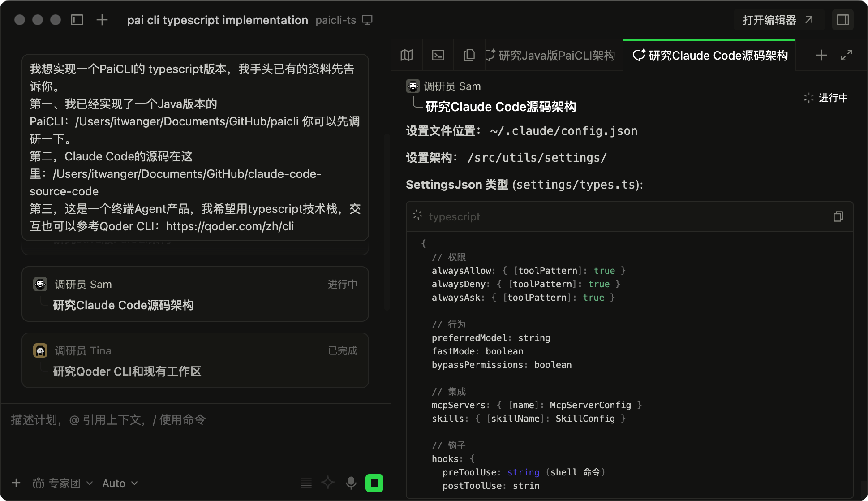
Task: Click Sam's avatar in right panel header
Action: coord(413,86)
